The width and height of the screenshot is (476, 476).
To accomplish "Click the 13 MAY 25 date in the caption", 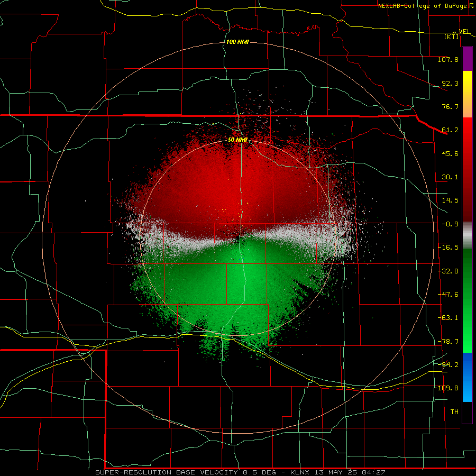I will (x=335, y=472).
